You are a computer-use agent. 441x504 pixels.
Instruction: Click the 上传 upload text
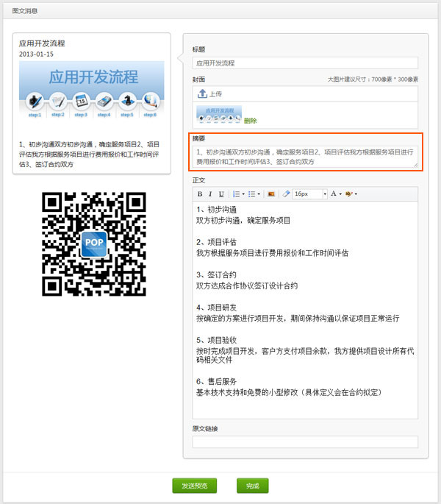215,94
